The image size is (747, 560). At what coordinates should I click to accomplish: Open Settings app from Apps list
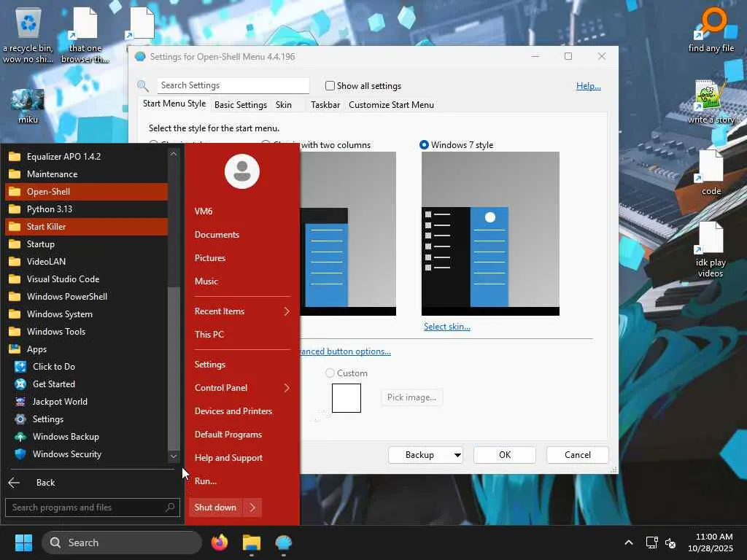[86, 419]
